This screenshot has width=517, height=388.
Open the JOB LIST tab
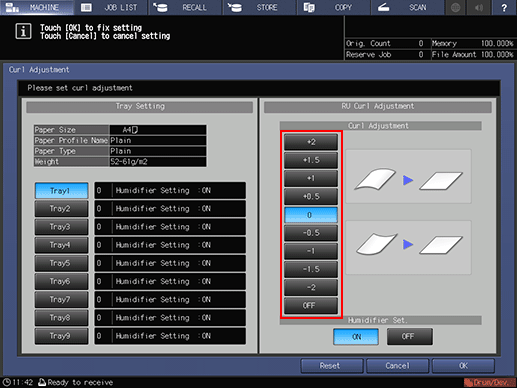111,7
